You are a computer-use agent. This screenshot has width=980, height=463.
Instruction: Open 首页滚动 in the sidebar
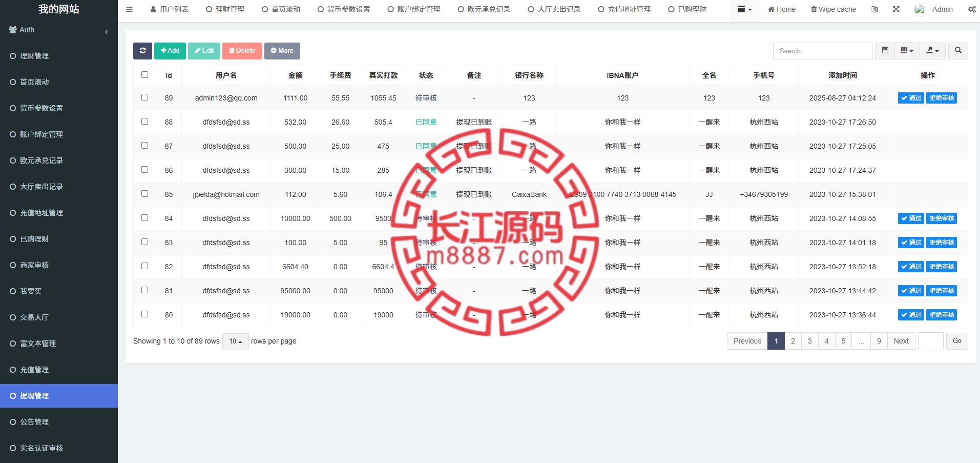tap(59, 82)
